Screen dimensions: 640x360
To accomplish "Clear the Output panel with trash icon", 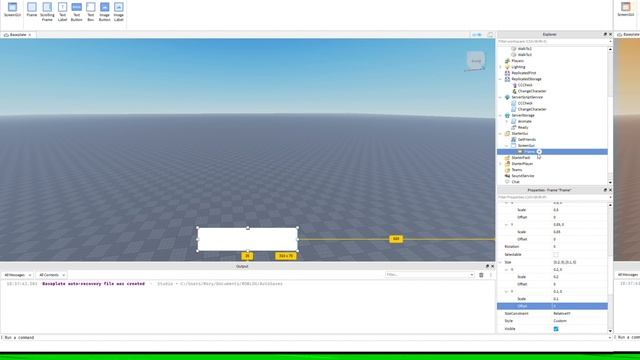I will click(x=481, y=275).
